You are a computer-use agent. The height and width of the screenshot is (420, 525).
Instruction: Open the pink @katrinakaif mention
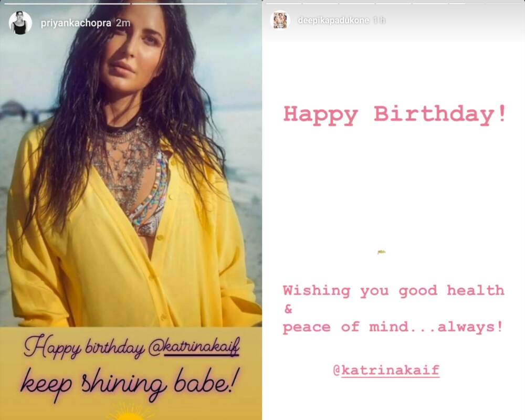point(386,371)
